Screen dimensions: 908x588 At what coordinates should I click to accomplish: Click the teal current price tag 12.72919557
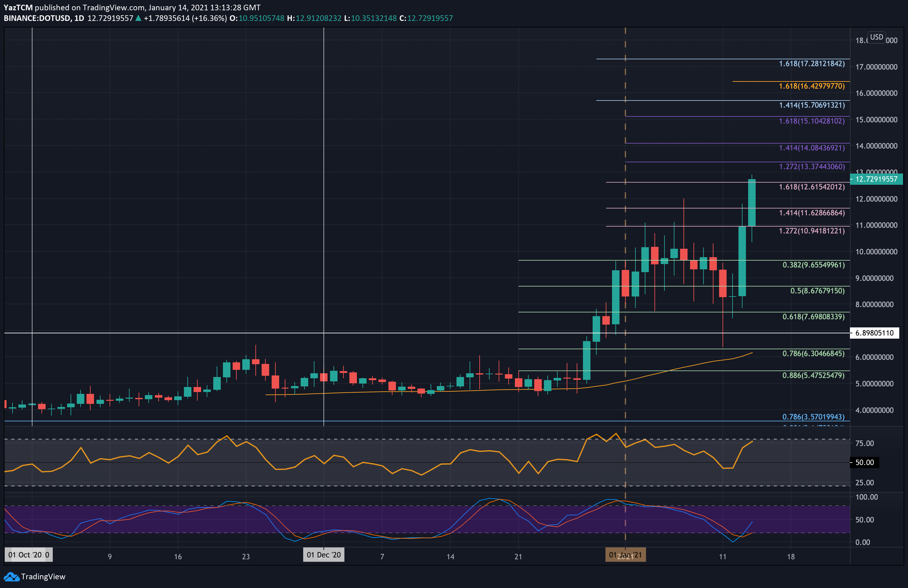876,179
